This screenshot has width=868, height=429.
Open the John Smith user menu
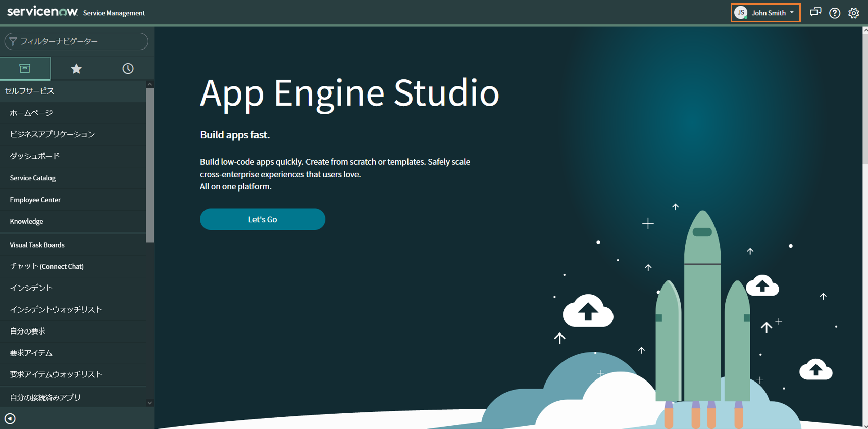click(765, 13)
